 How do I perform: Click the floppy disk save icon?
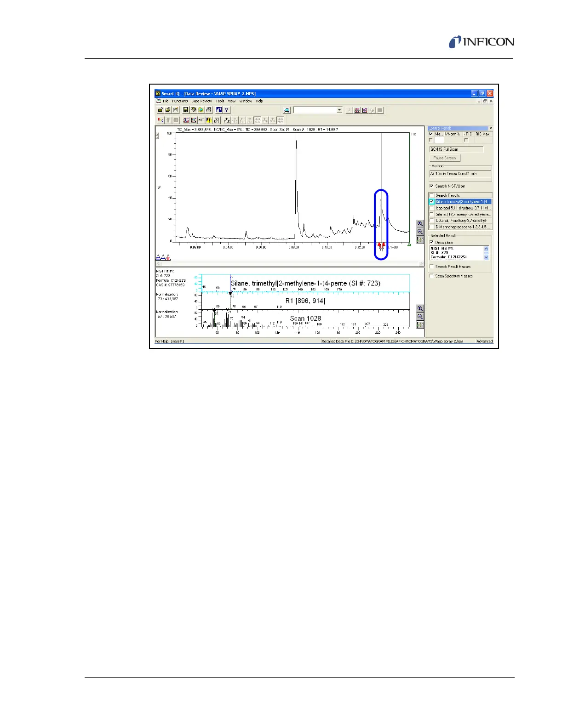coord(186,110)
